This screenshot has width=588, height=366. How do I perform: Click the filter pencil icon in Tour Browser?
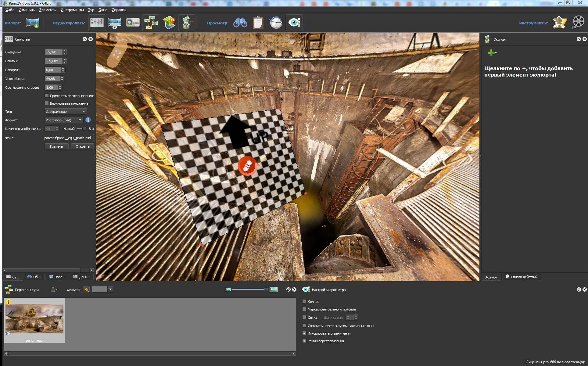click(87, 289)
